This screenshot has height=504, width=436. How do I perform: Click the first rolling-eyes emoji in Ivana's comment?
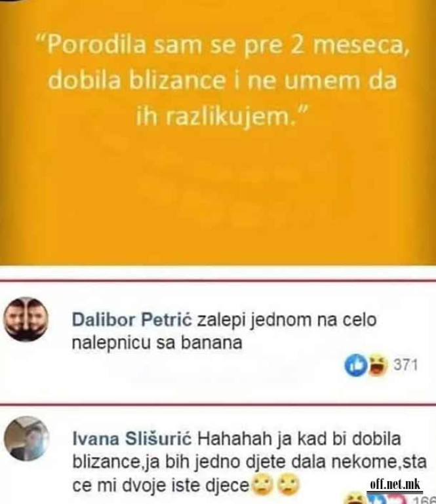(263, 485)
